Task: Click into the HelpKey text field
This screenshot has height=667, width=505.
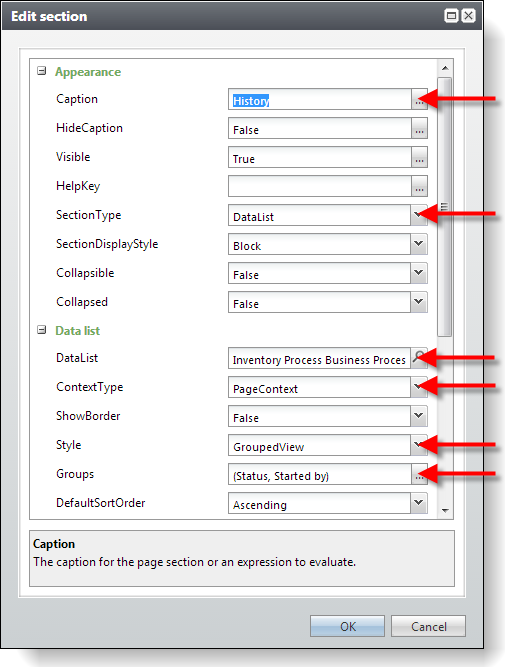Action: pos(320,186)
